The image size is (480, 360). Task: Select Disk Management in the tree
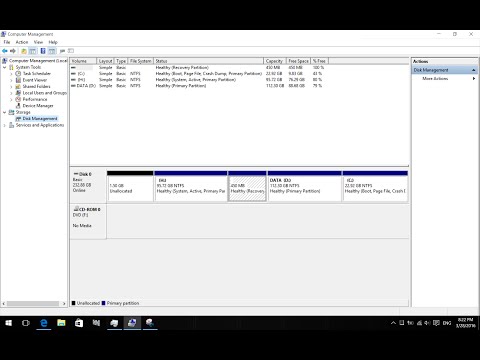(40, 119)
